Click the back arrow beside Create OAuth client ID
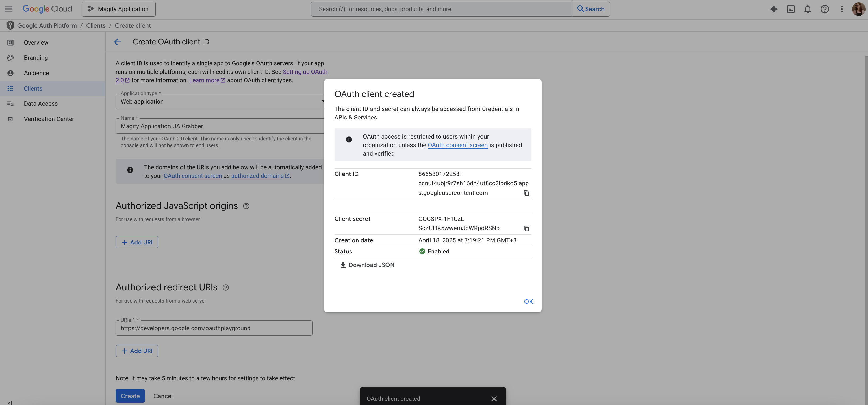The height and width of the screenshot is (405, 868). pyautogui.click(x=117, y=42)
